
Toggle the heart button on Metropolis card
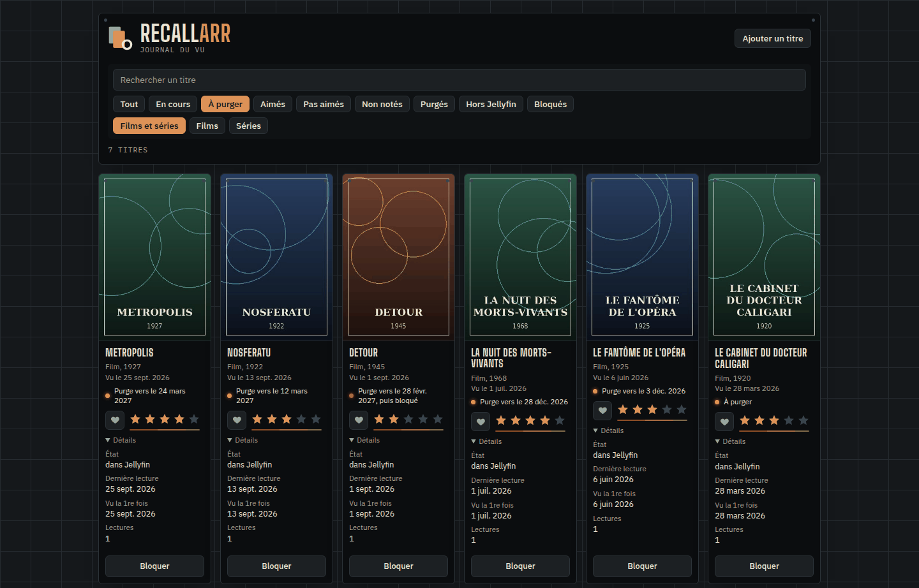pos(115,420)
